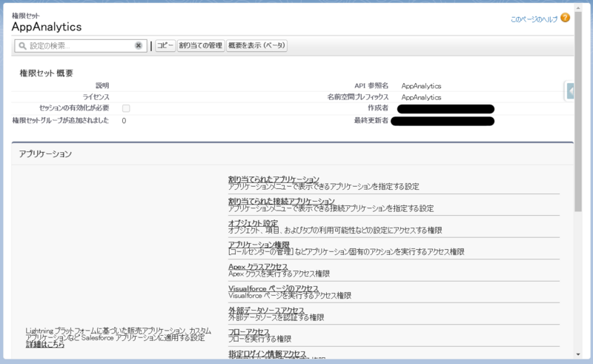
Task: Click the 説明 field label
Action: click(102, 85)
